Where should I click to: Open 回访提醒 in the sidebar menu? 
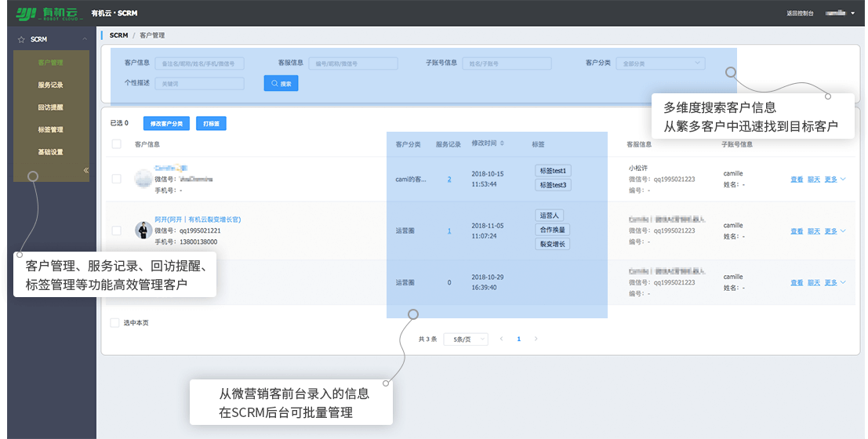pos(51,107)
